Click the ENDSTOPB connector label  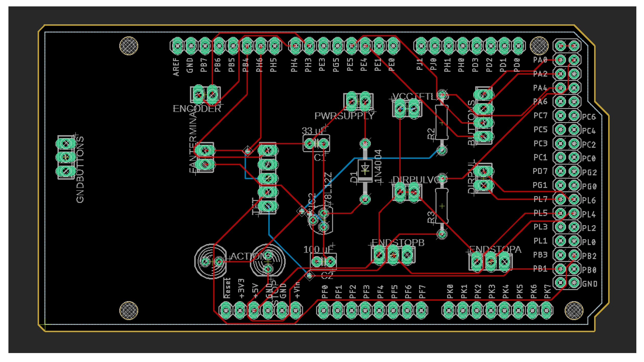coord(398,243)
